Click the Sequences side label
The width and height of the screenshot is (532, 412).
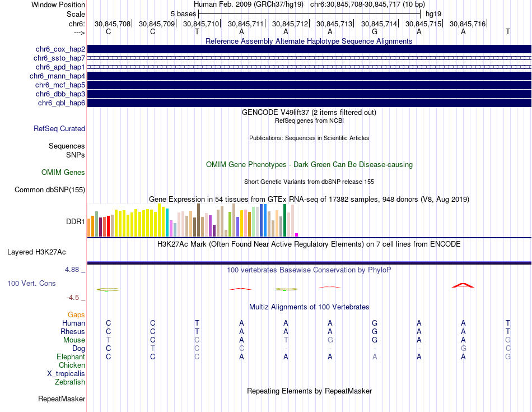coord(67,146)
